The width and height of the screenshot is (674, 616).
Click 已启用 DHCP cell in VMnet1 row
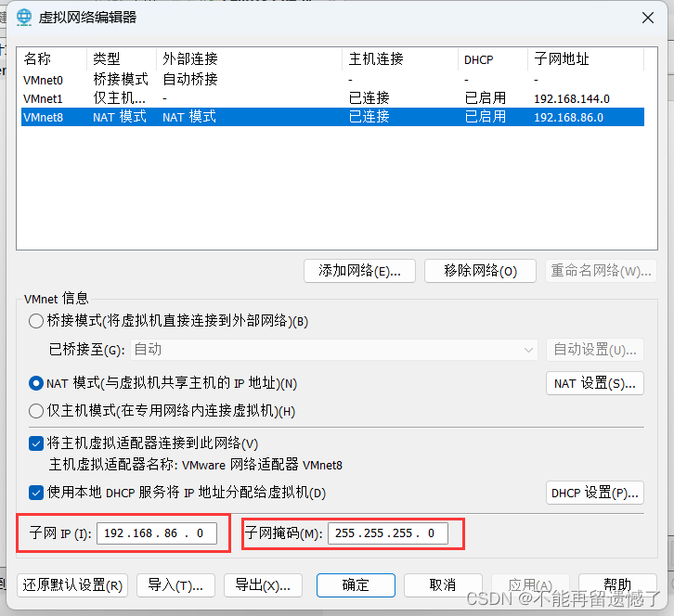point(486,98)
